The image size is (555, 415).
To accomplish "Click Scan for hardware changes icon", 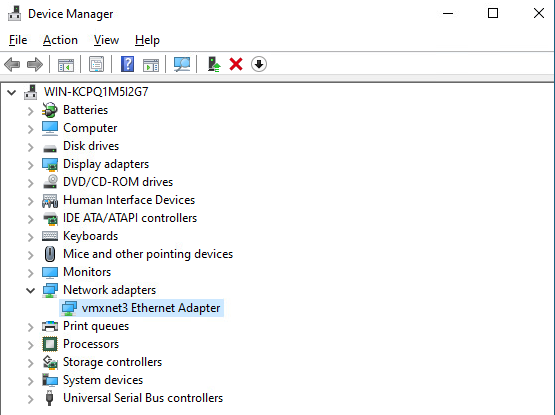I will point(182,64).
